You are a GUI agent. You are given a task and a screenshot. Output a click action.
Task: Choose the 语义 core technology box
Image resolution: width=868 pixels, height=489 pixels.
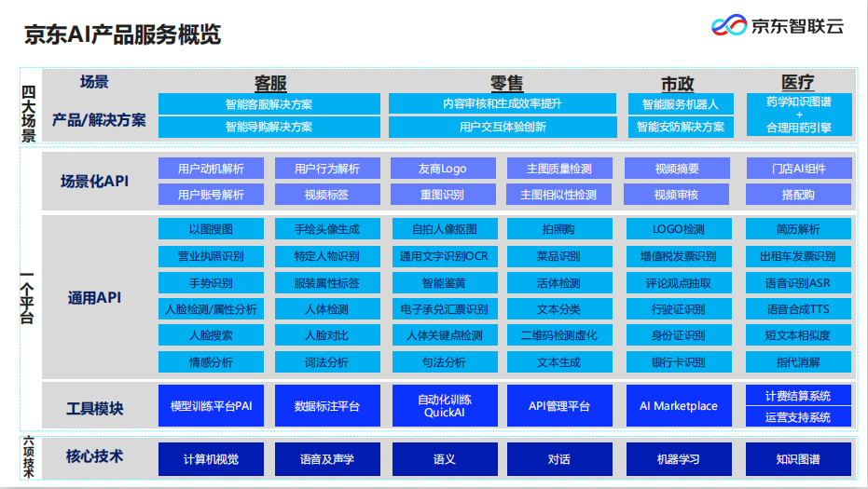pyautogui.click(x=445, y=458)
